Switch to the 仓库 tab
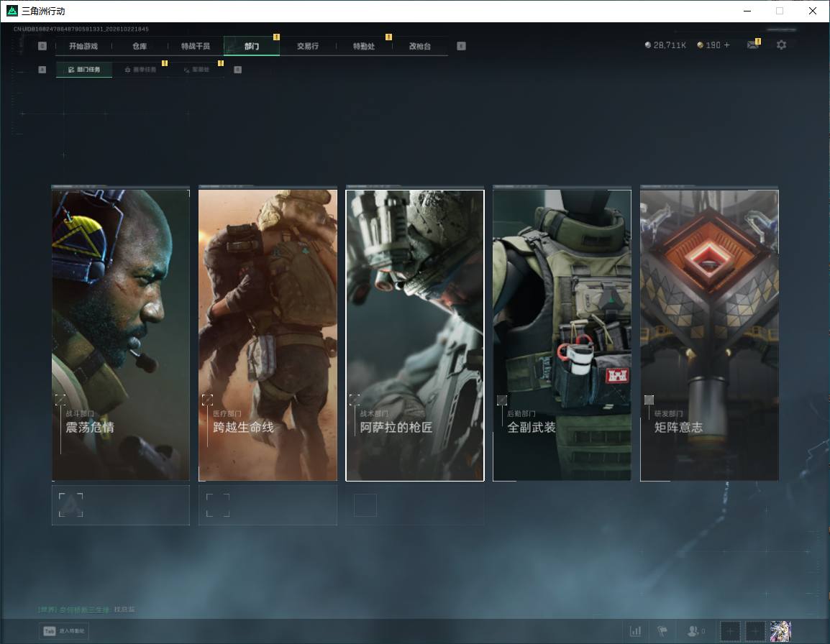This screenshot has height=644, width=830. point(140,46)
